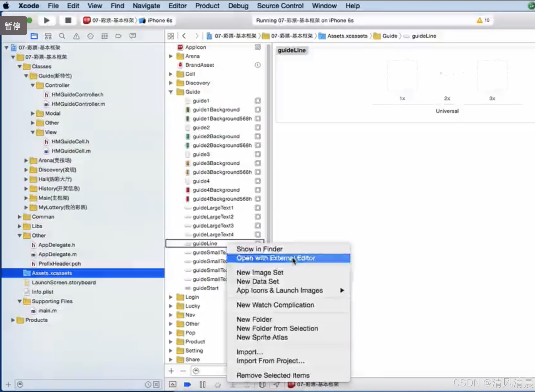Expand the Modal group
Viewport: 535px width, 392px height.
point(33,113)
